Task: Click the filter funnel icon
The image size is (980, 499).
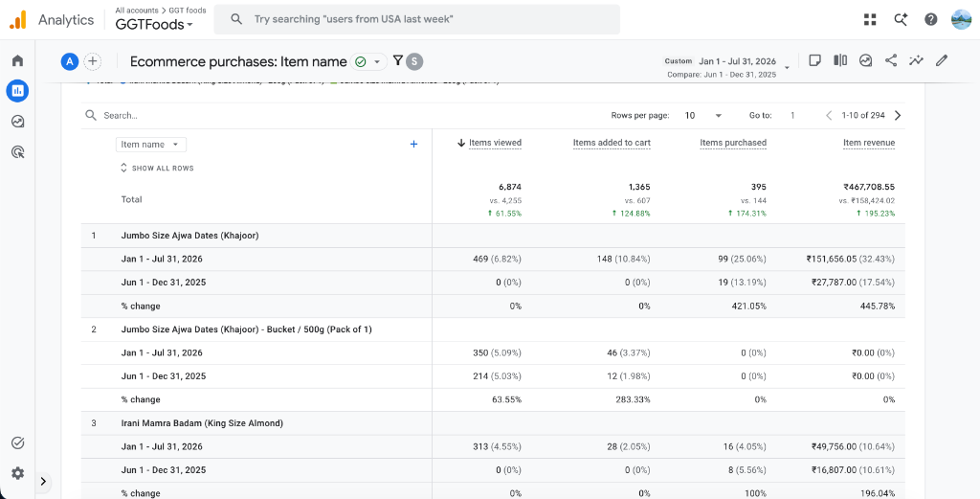Action: tap(397, 60)
